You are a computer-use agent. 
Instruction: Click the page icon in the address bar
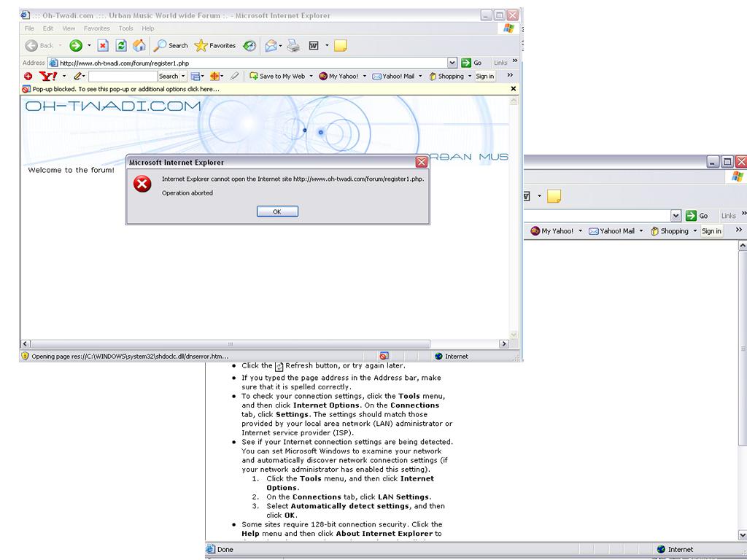pyautogui.click(x=53, y=63)
